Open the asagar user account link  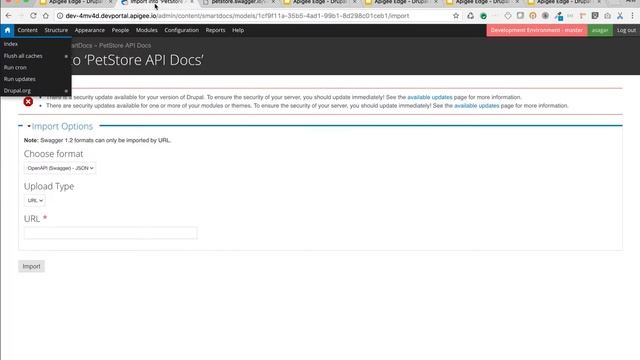[x=600, y=30]
